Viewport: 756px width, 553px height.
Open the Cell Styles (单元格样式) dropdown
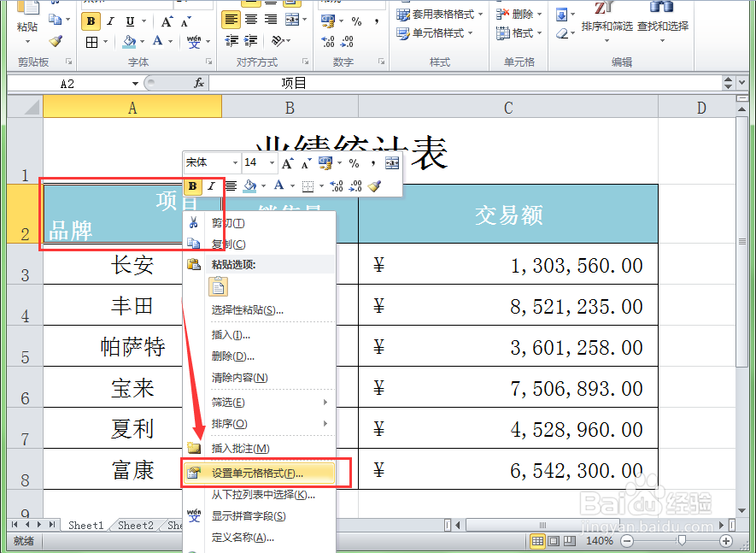(435, 34)
